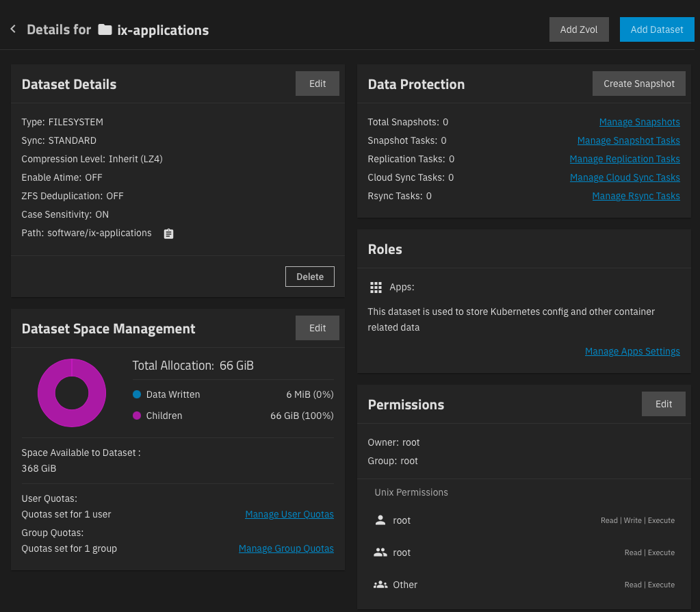This screenshot has width=700, height=612.
Task: Edit Dataset Space Management settings
Action: point(317,328)
